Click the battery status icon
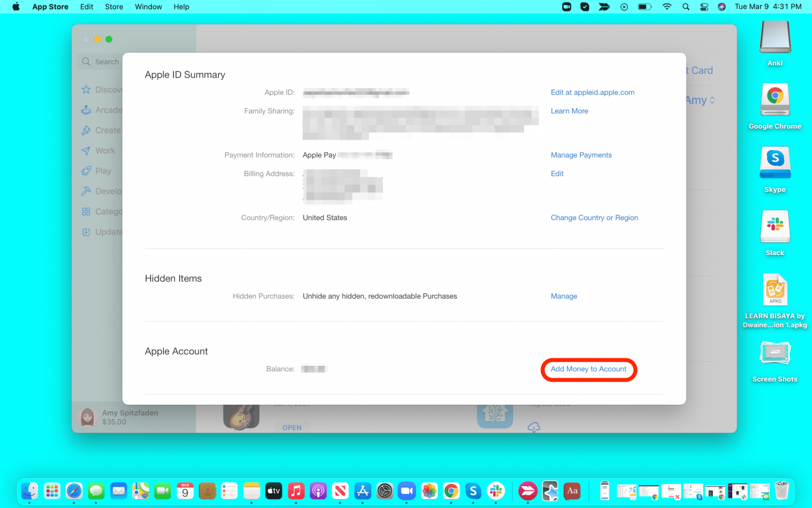812x508 pixels. pyautogui.click(x=644, y=7)
